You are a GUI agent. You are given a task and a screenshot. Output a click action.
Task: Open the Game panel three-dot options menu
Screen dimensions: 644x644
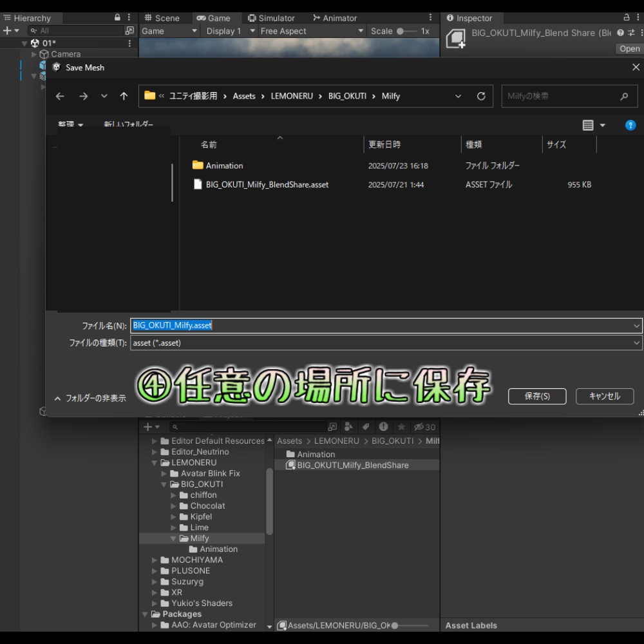(430, 17)
